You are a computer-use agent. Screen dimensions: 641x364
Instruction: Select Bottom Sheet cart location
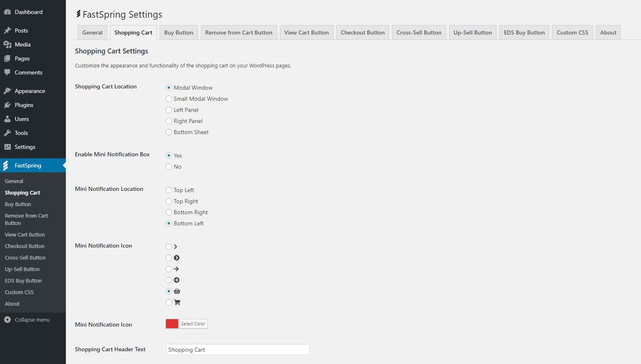click(x=169, y=132)
